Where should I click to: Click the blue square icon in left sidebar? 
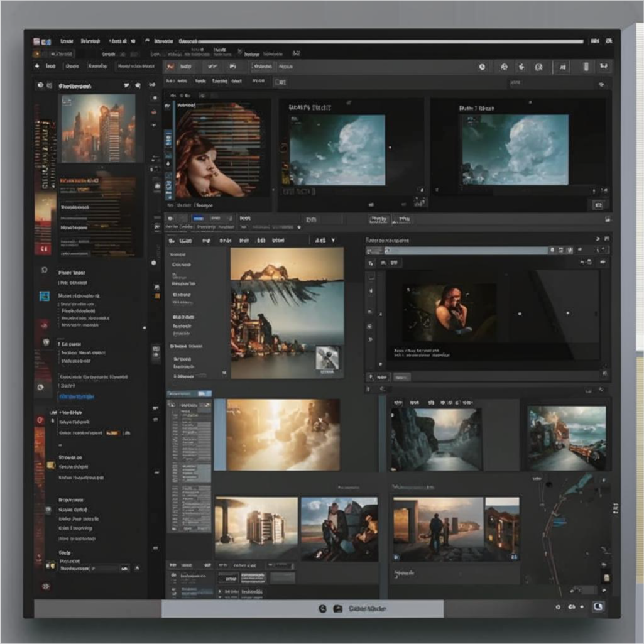pos(45,296)
